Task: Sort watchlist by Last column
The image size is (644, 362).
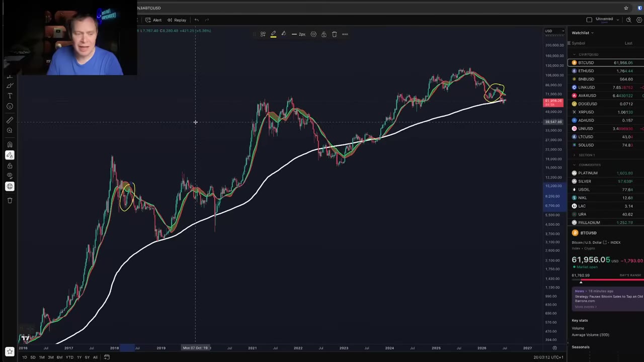Action: 628,43
